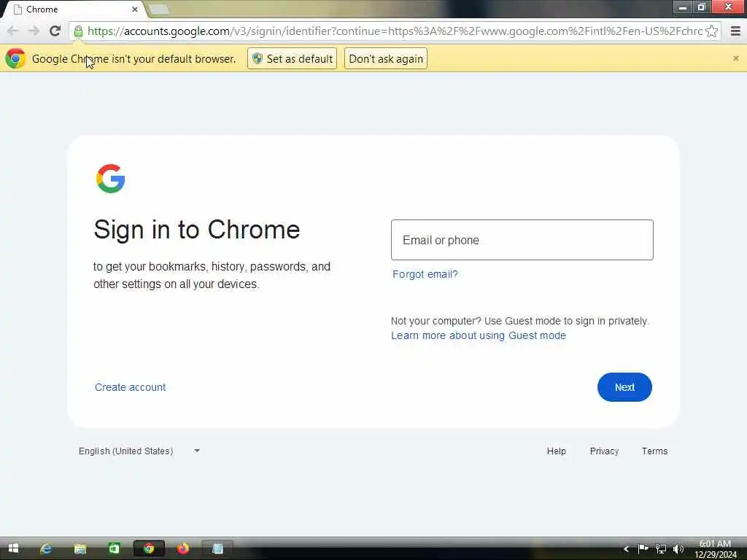Click the Chrome logo in the infobar
The width and height of the screenshot is (747, 560).
pos(15,58)
